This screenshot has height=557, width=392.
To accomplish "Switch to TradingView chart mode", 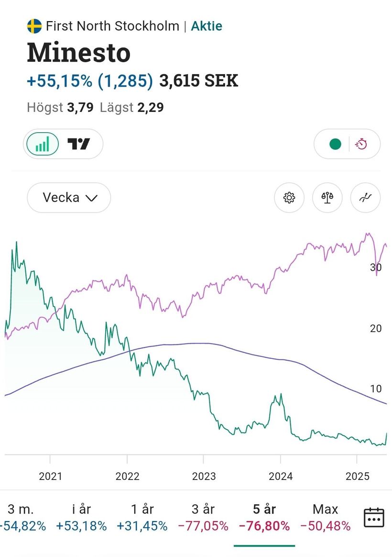I will (x=79, y=144).
